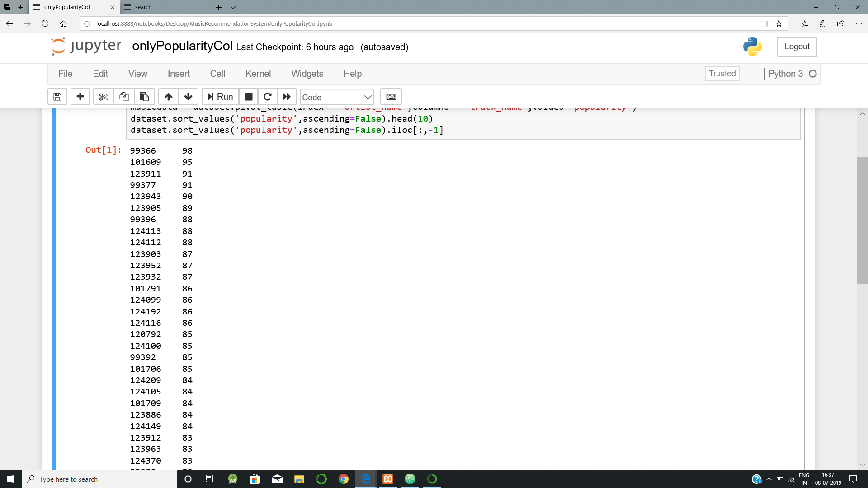Refresh the page
Image resolution: width=868 pixels, height=488 pixels.
click(x=45, y=23)
